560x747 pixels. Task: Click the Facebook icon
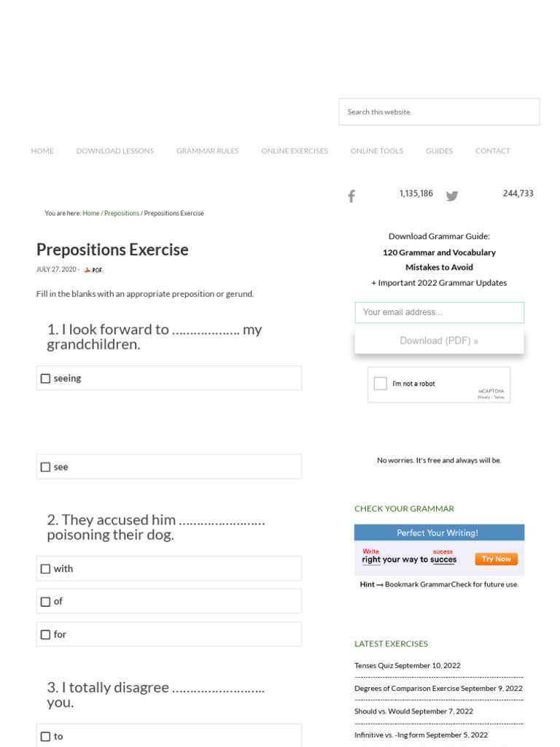[x=351, y=196]
